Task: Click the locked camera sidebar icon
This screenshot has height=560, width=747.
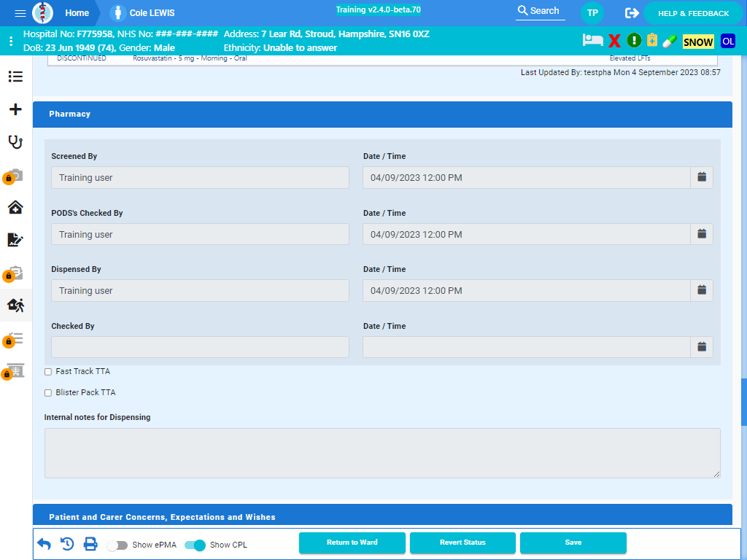Action: coord(13,176)
